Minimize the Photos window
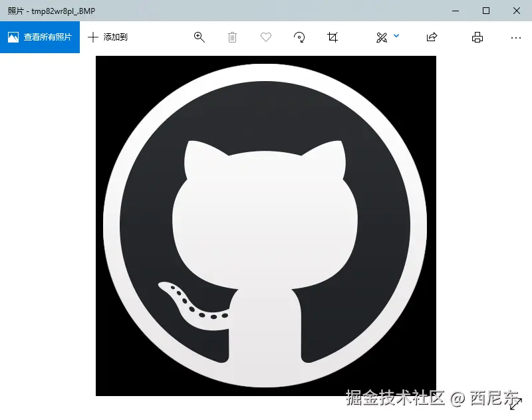The width and height of the screenshot is (532, 420). pyautogui.click(x=456, y=11)
